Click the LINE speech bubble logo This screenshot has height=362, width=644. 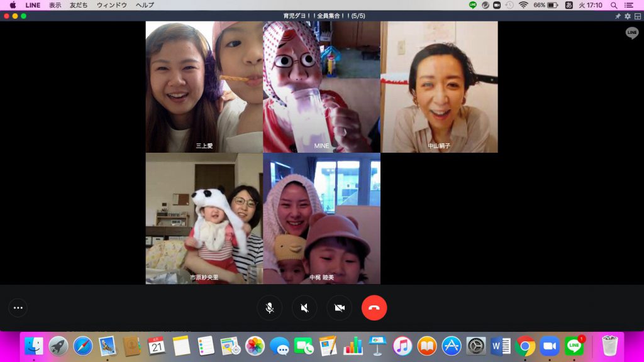pyautogui.click(x=631, y=33)
